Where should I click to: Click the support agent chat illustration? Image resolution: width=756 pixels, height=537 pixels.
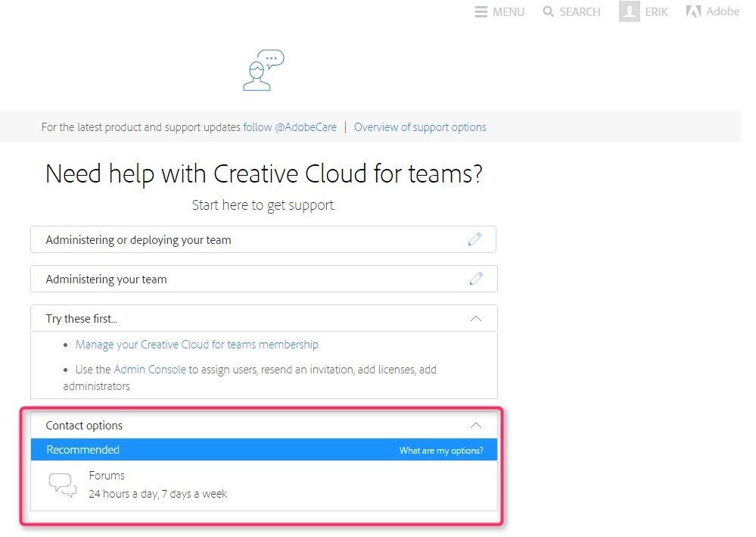click(x=263, y=70)
